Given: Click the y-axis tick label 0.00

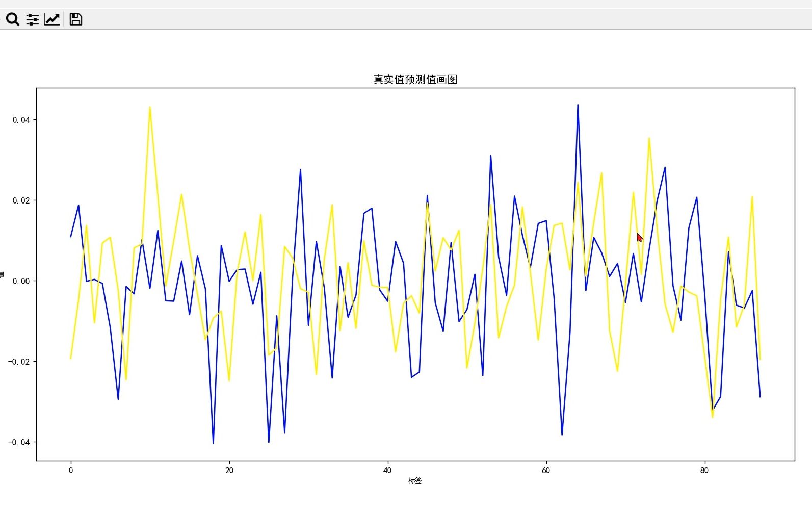Looking at the screenshot, I should (x=21, y=281).
